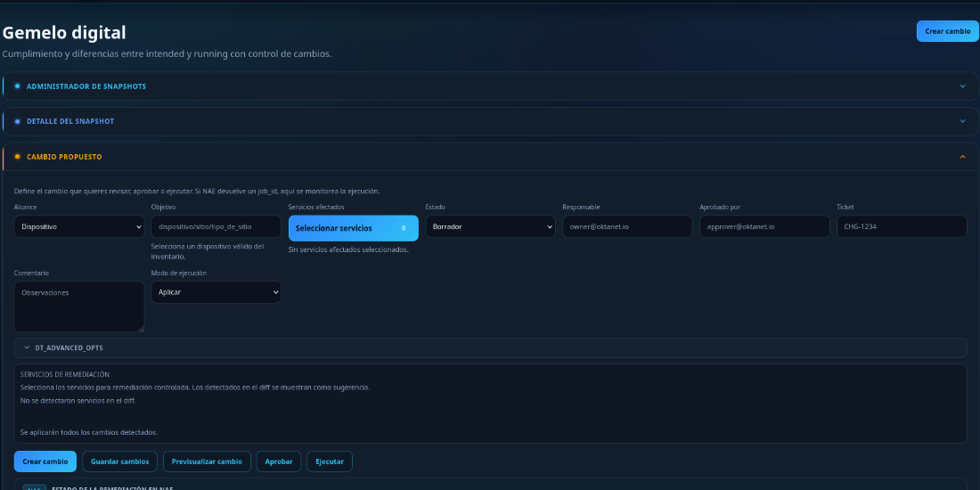The height and width of the screenshot is (490, 980).
Task: Click the Administrador de Snapshots header title
Action: point(86,86)
